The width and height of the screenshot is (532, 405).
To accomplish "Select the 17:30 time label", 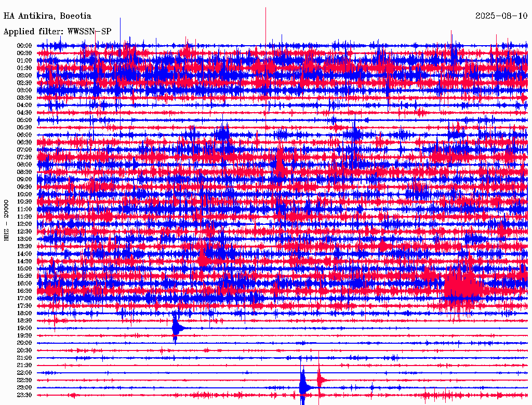I will tap(24, 306).
